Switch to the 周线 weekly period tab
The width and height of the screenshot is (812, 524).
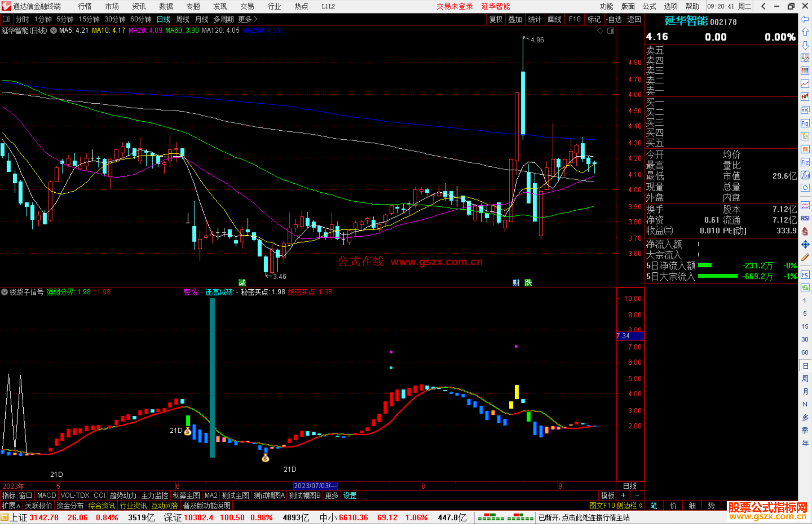pyautogui.click(x=183, y=19)
